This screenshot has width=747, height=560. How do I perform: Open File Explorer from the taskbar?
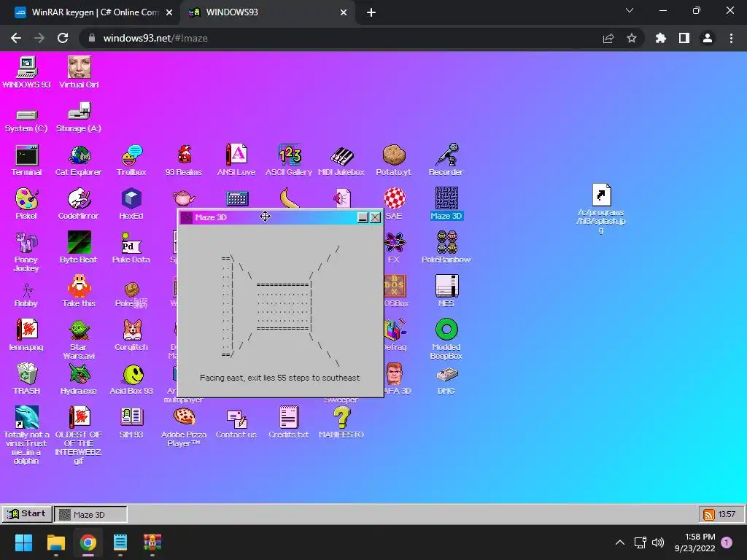point(56,542)
